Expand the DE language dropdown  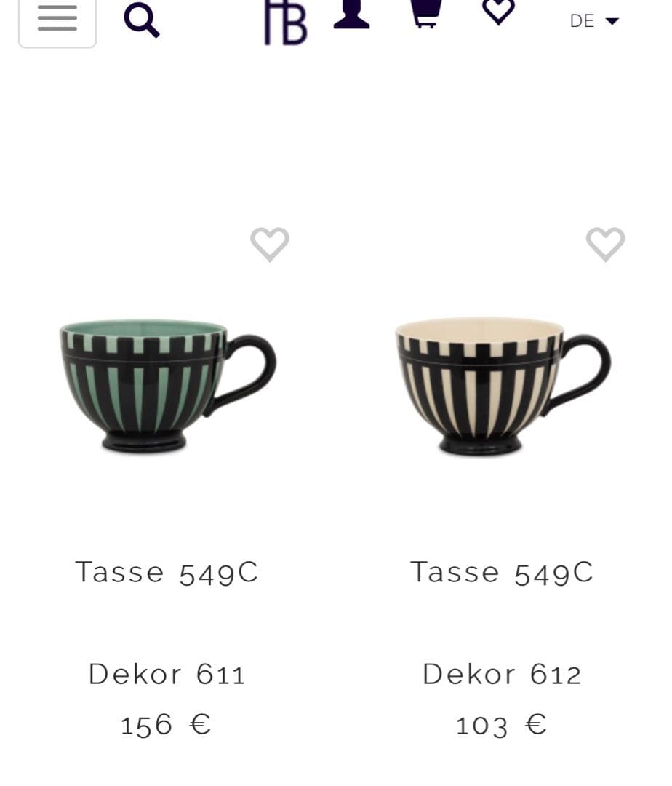(x=594, y=21)
